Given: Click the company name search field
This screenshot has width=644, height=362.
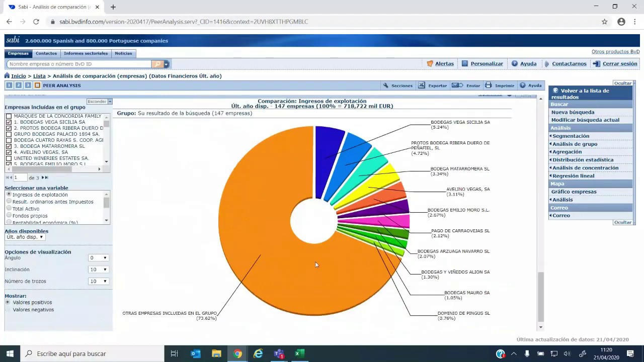Looking at the screenshot, I should [79, 64].
